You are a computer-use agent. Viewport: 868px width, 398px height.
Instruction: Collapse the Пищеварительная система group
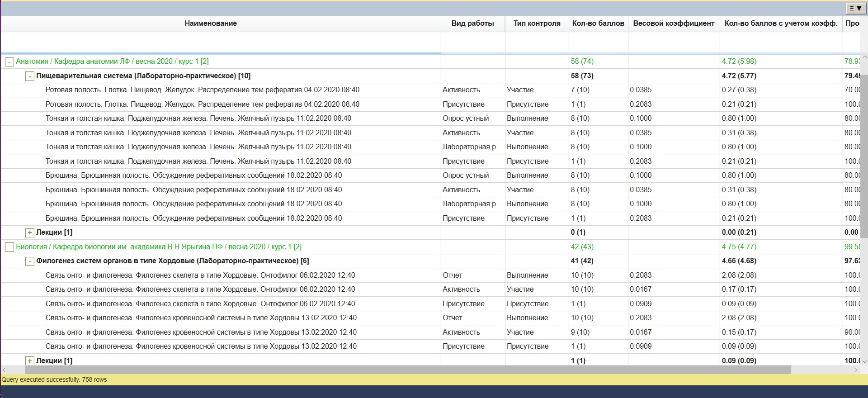tap(29, 76)
